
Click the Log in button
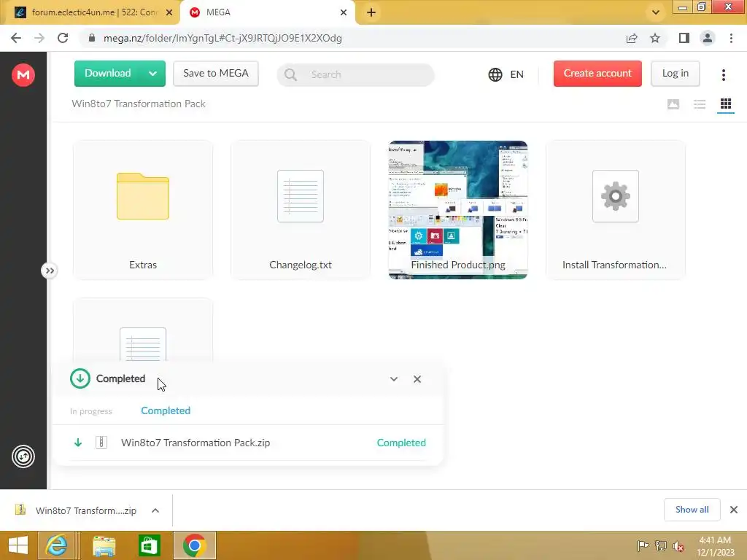click(675, 74)
